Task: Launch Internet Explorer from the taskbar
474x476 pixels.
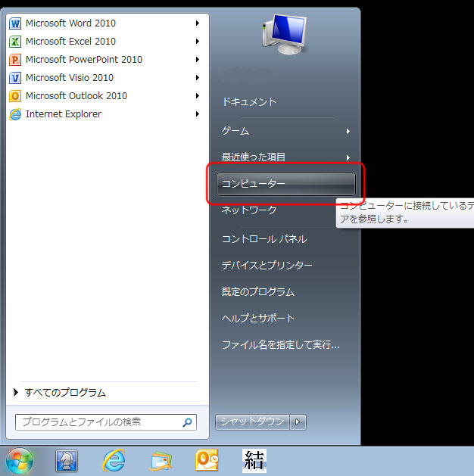Action: [114, 461]
